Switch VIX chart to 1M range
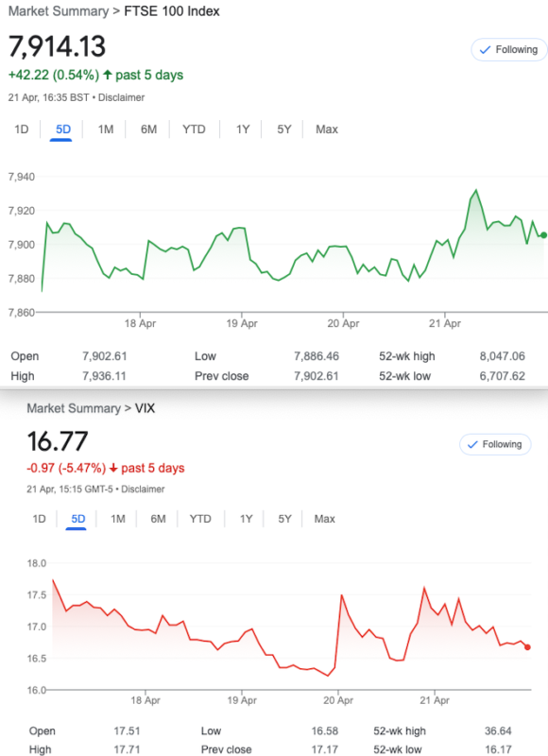Viewport: 548px width, 756px height. click(x=117, y=519)
